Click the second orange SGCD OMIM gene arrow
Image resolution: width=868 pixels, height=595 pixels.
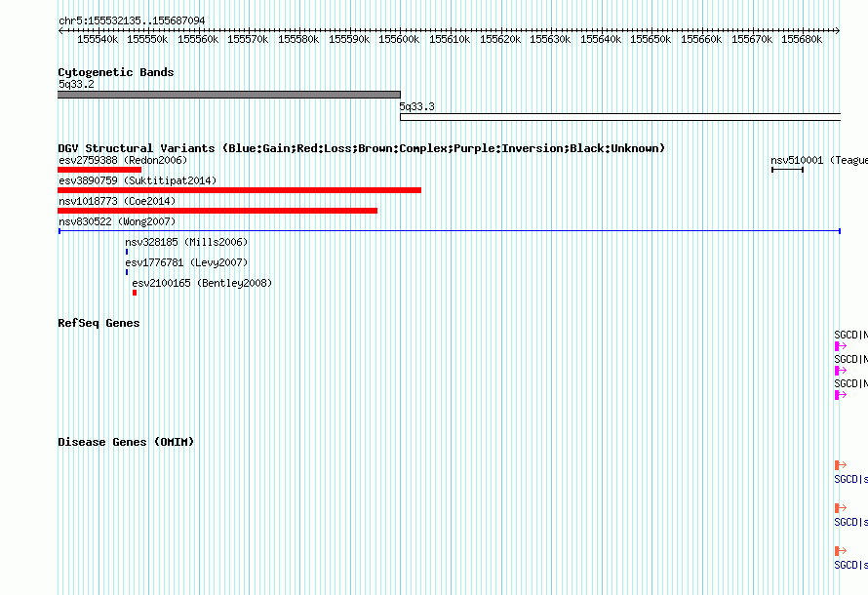[x=841, y=508]
